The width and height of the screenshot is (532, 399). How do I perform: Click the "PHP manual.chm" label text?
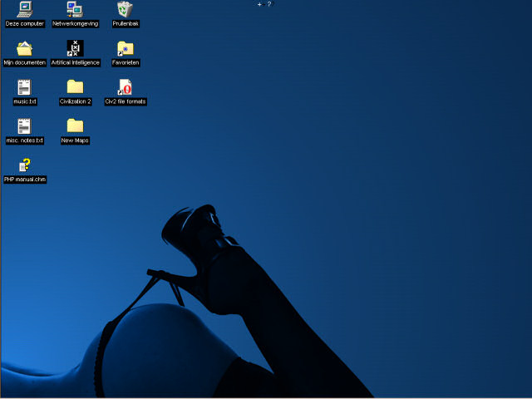pos(24,180)
